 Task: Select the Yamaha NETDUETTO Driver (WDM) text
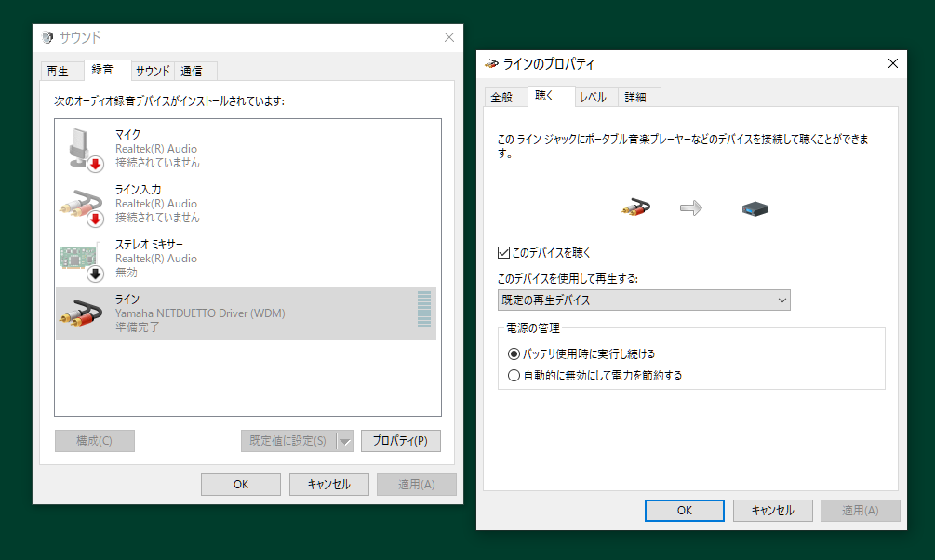[x=200, y=313]
